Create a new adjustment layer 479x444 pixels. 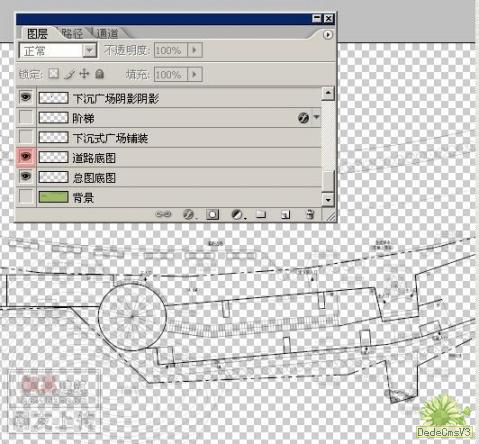coord(237,214)
